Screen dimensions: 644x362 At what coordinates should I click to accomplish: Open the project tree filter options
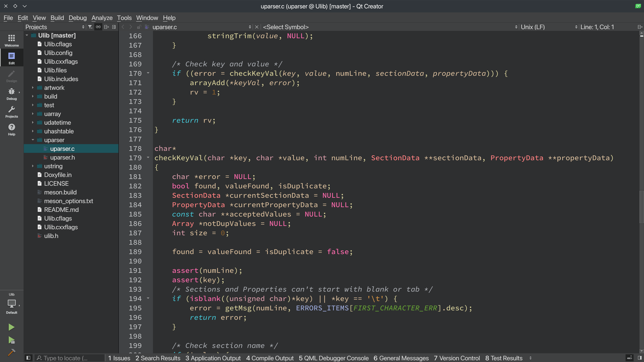pyautogui.click(x=90, y=27)
